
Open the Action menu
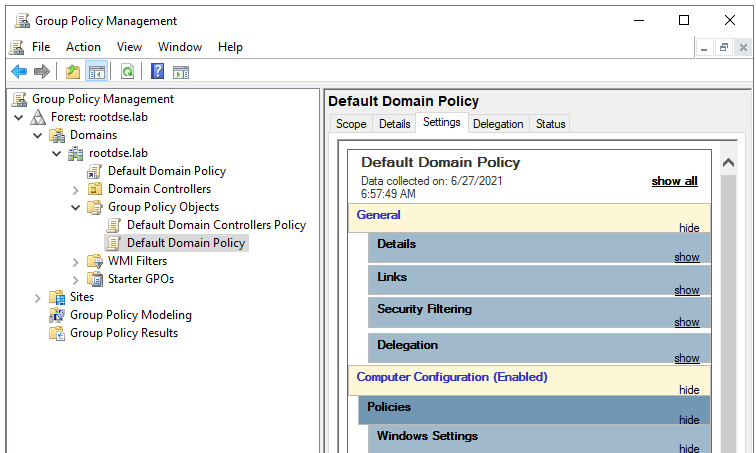coord(83,47)
